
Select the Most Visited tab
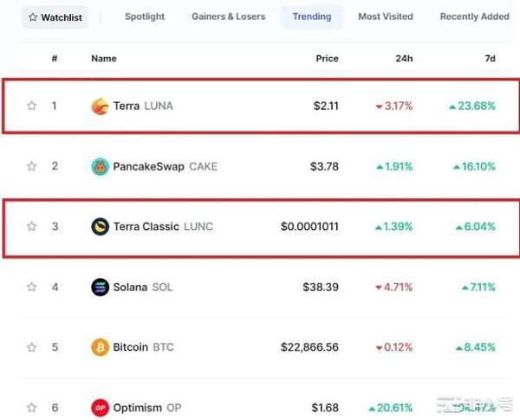pos(385,16)
